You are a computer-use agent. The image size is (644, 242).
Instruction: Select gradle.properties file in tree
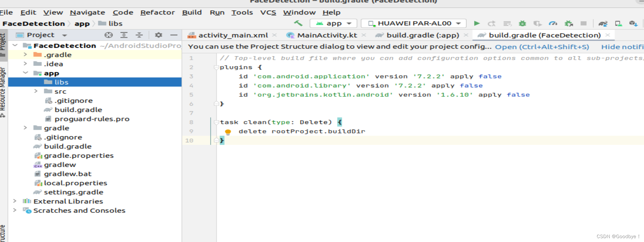pyautogui.click(x=79, y=156)
